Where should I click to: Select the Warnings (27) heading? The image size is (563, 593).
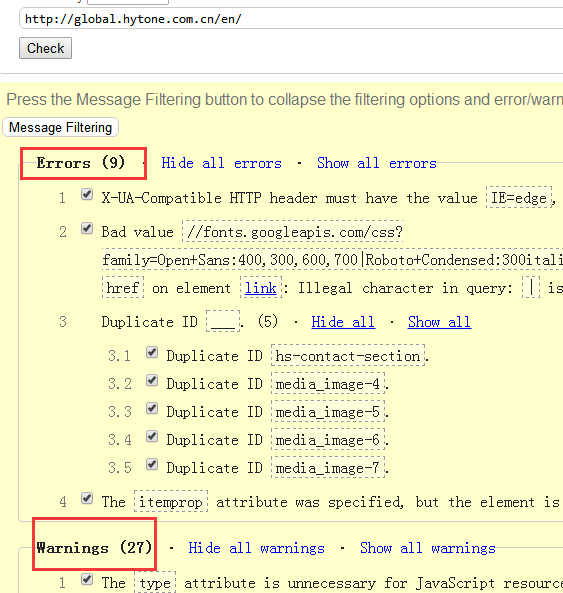point(94,548)
